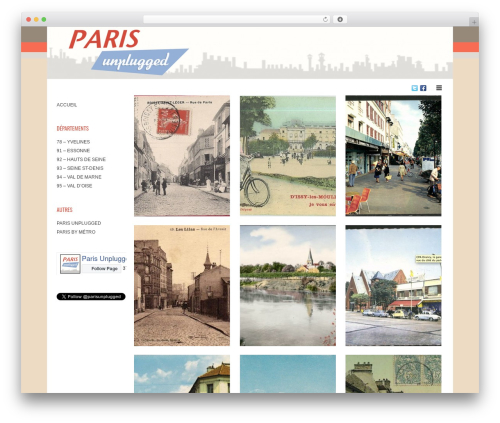Open a new browser tab with plus
This screenshot has height=423, width=500.
(474, 22)
